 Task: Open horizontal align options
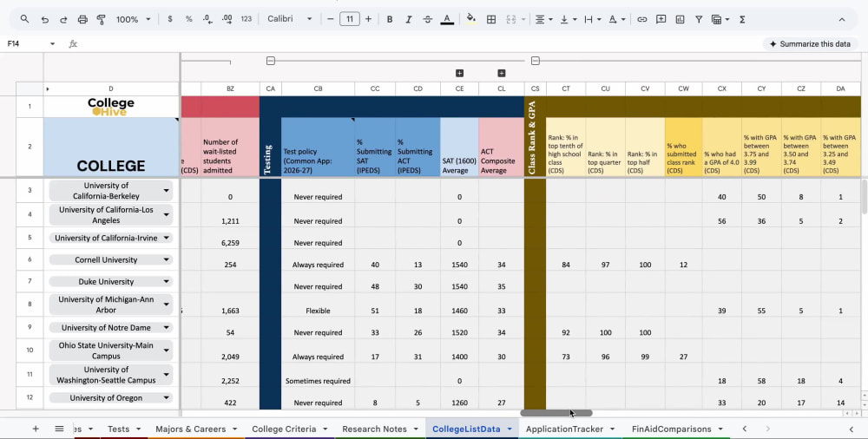click(543, 19)
